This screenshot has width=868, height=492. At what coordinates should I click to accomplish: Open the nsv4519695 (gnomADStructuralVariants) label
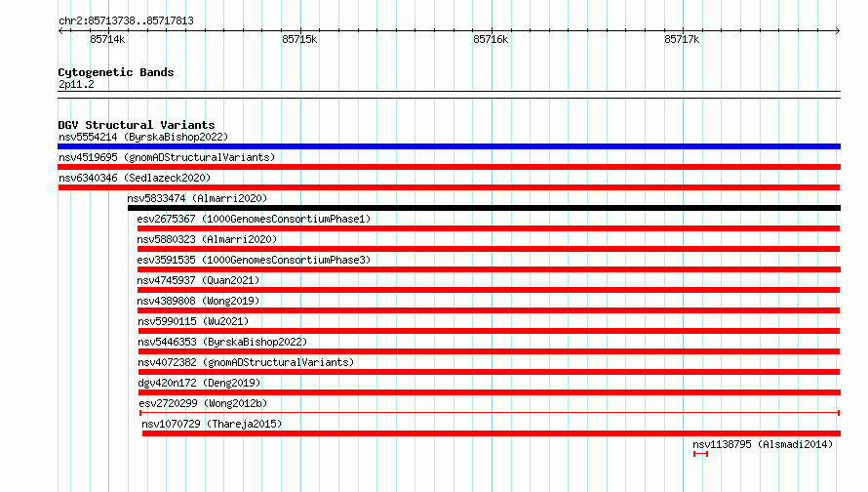pyautogui.click(x=167, y=157)
